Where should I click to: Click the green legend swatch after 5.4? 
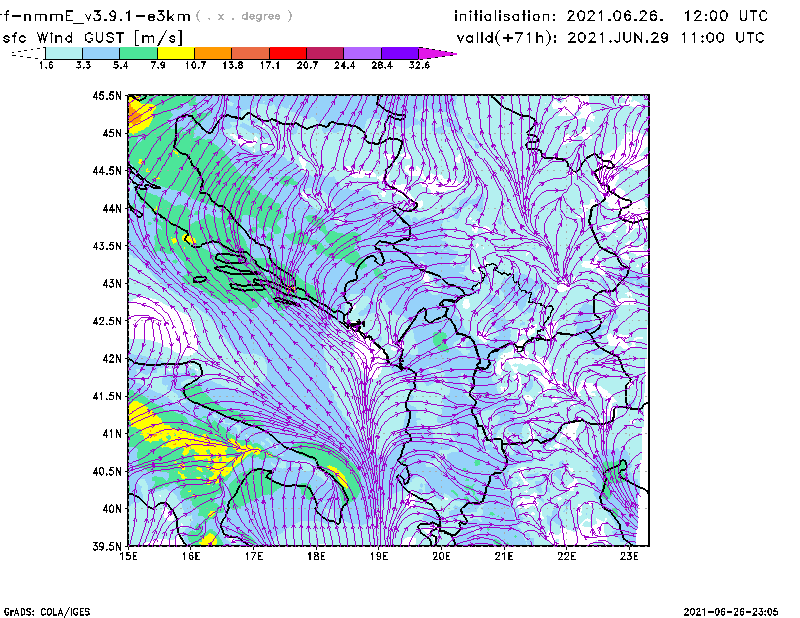(x=138, y=53)
